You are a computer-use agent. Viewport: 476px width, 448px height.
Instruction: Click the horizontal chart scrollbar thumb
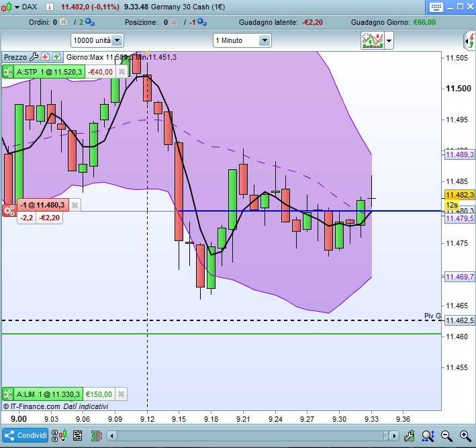[x=386, y=436]
